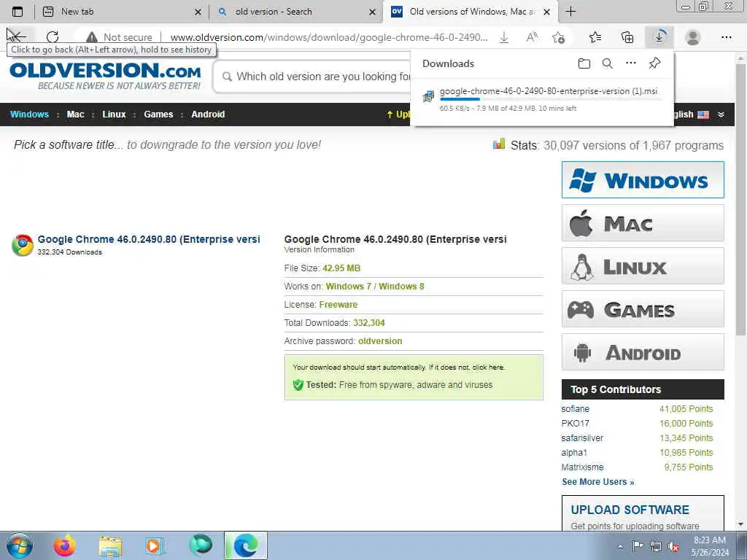Screen dimensions: 747x560
Task: Click the Windows 7 / Windows 8 text
Action: [375, 286]
